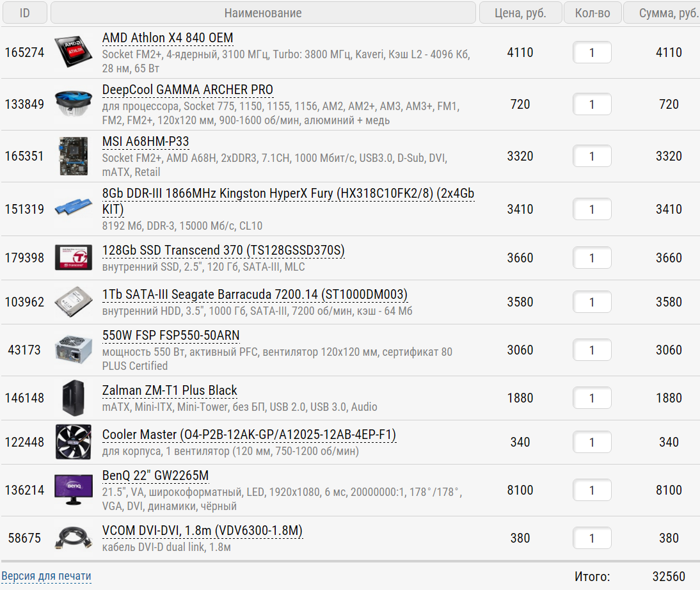Focus quantity field for BenQ monitor

pyautogui.click(x=592, y=490)
